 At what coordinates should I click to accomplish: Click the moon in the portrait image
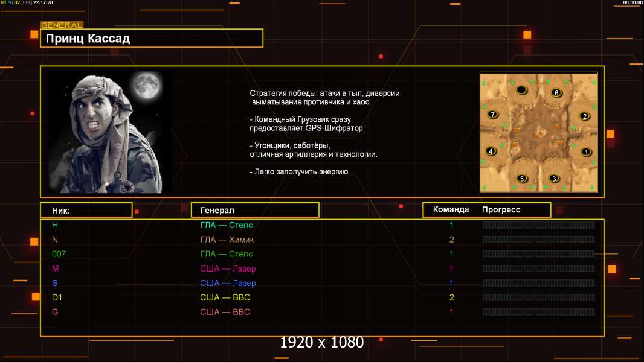point(147,85)
